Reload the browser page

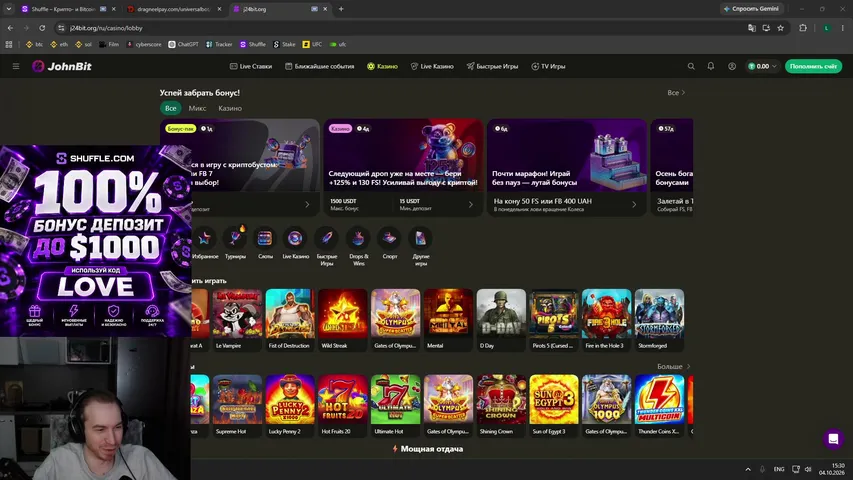[x=42, y=28]
